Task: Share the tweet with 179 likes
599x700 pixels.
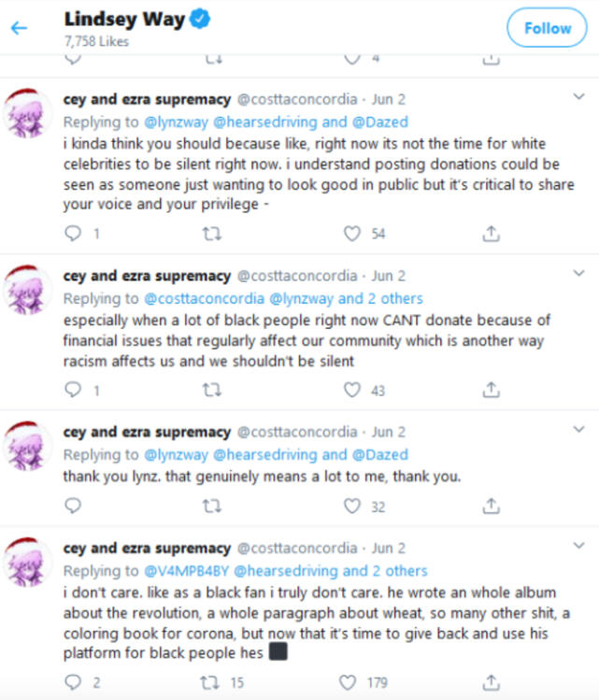Action: (x=489, y=682)
